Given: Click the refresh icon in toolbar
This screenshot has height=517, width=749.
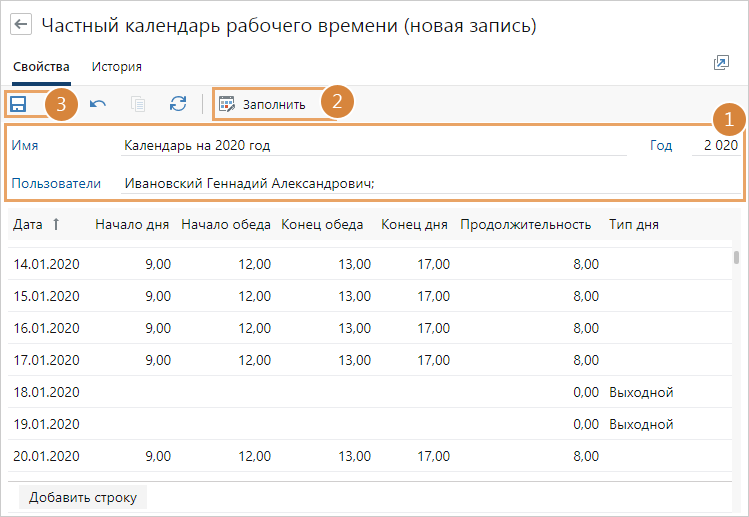Looking at the screenshot, I should 178,103.
